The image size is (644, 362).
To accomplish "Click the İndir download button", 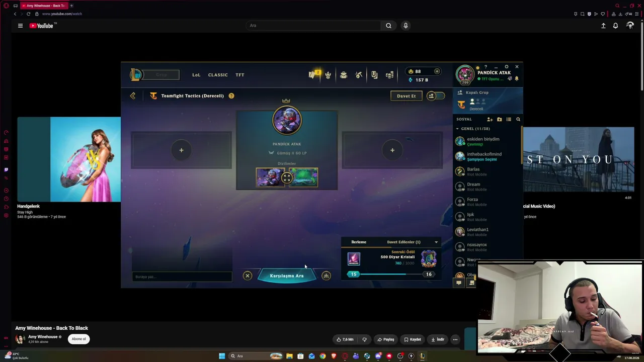I will [438, 339].
